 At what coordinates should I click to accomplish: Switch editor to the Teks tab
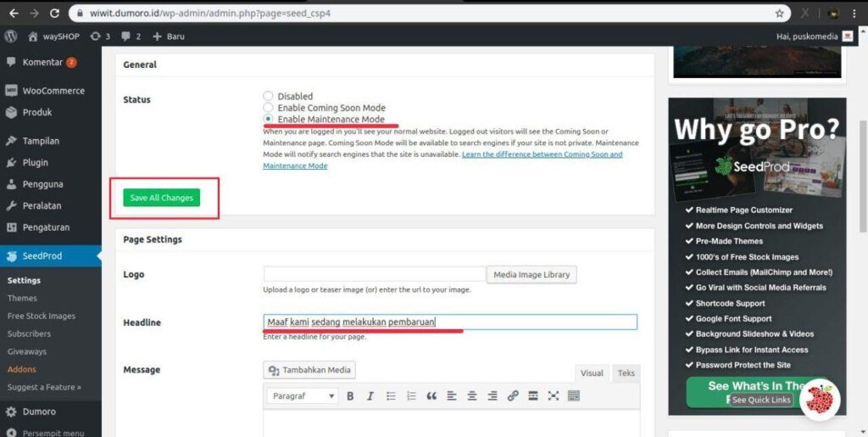[626, 373]
